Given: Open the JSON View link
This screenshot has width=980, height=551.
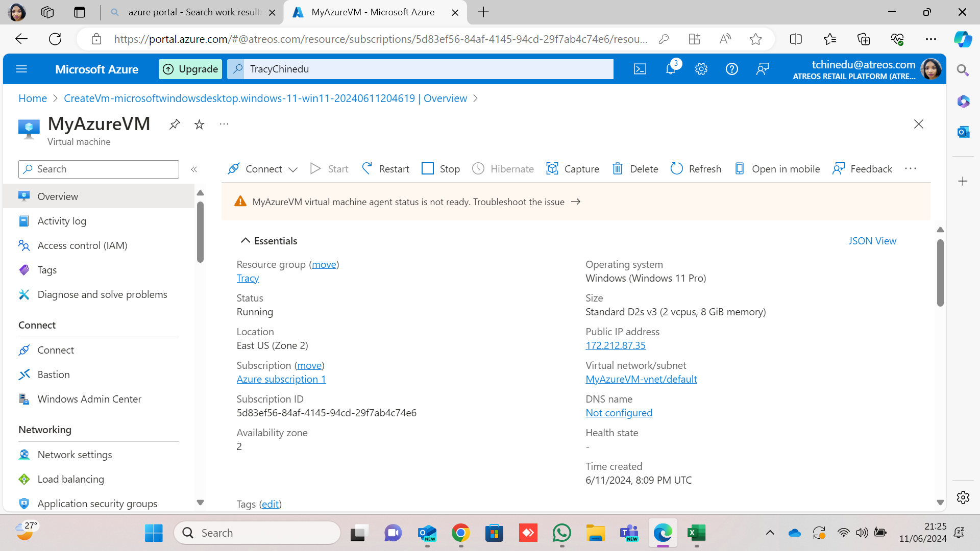Looking at the screenshot, I should [872, 241].
